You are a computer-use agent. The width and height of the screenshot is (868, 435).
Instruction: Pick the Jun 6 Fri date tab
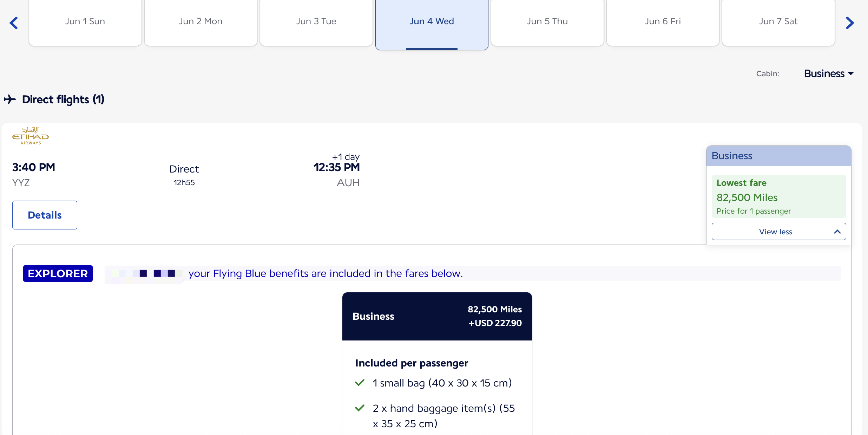pos(663,22)
